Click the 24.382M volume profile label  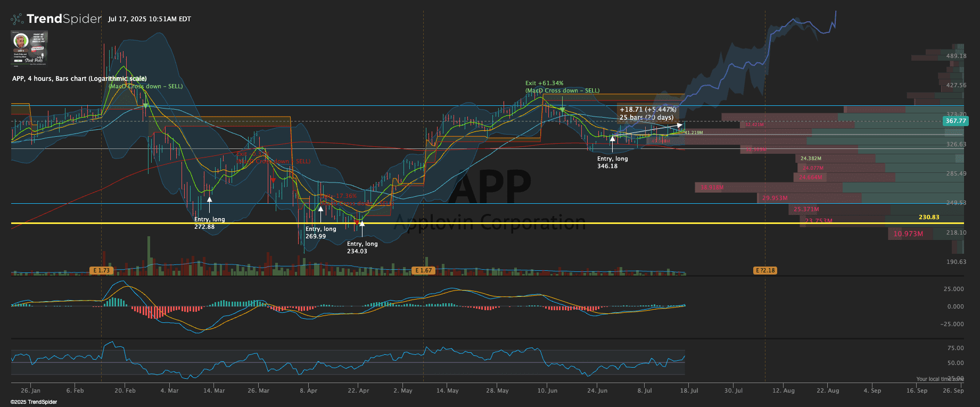point(811,159)
